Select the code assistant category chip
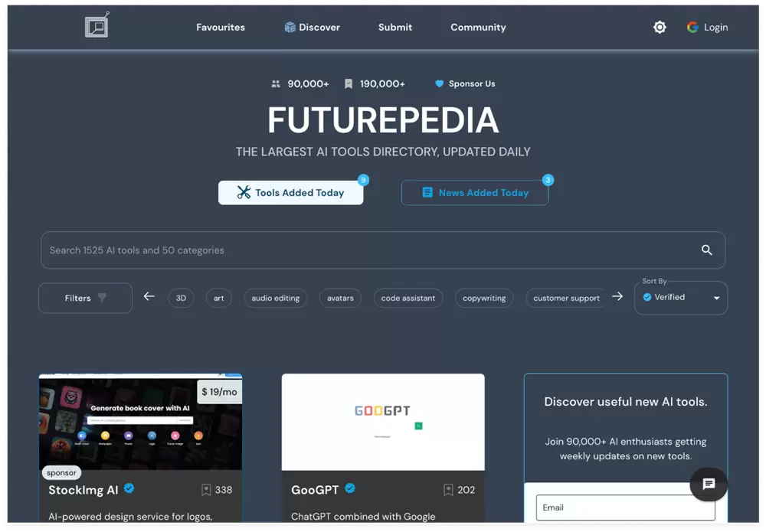Viewport: 766px width, 532px height. tap(408, 298)
